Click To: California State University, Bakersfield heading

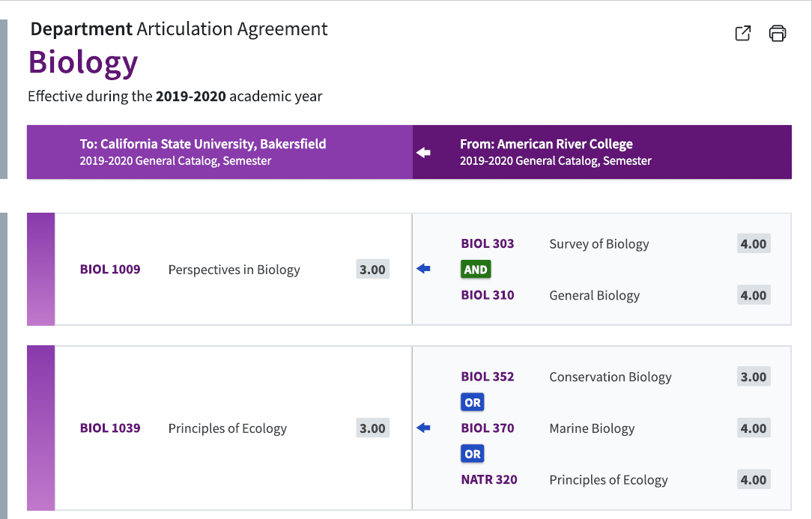point(203,144)
